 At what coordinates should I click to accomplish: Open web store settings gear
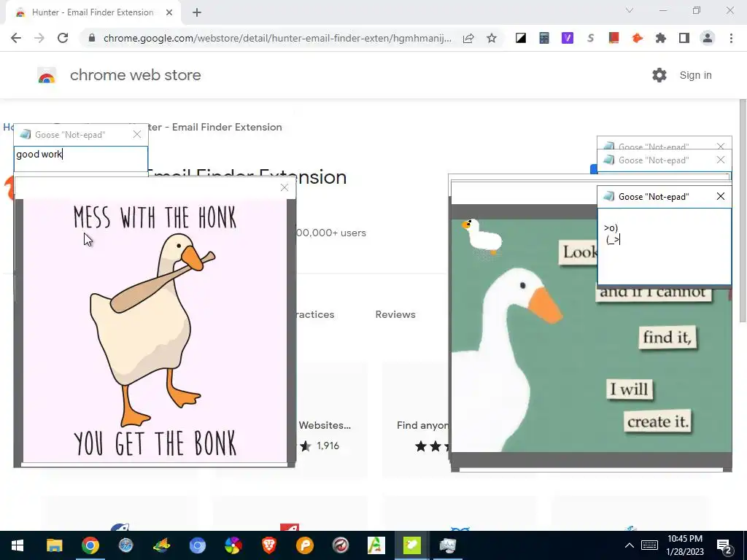[659, 75]
